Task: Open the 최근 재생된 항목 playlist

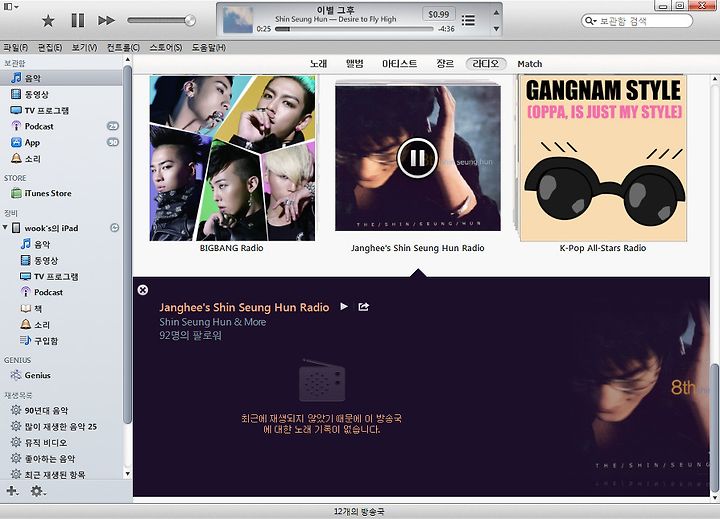Action: point(61,474)
